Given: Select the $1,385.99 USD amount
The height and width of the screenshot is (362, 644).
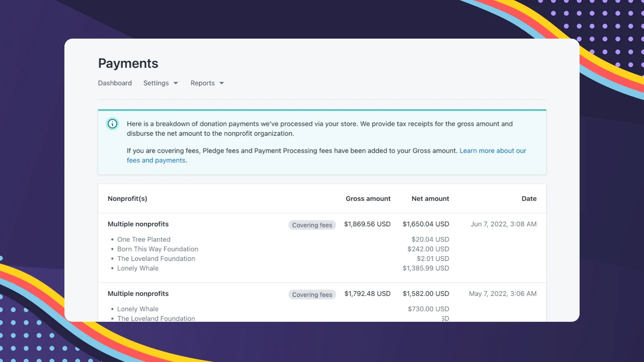Looking at the screenshot, I should pos(426,268).
